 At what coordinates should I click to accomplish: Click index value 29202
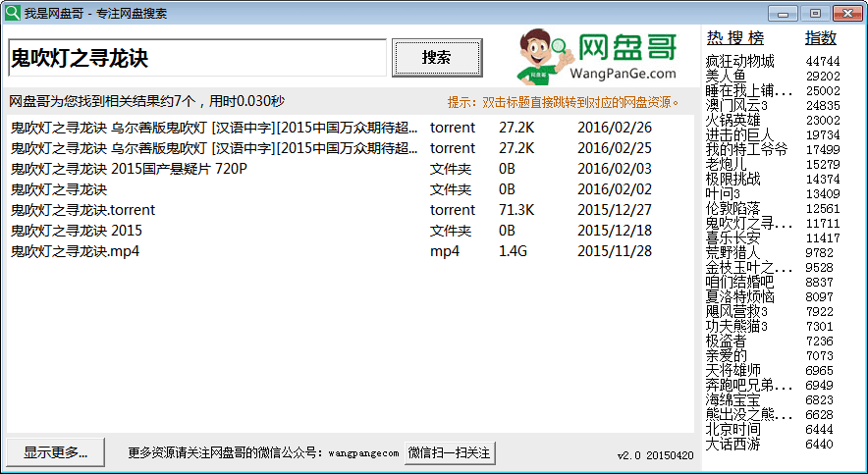[x=823, y=76]
